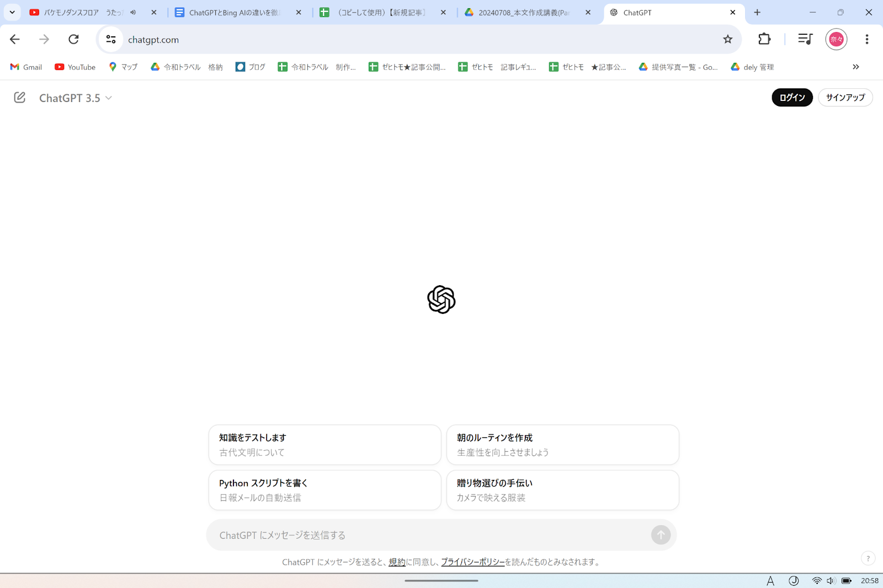The height and width of the screenshot is (588, 883).
Task: Open the dely 管理 bookmark
Action: tap(752, 67)
